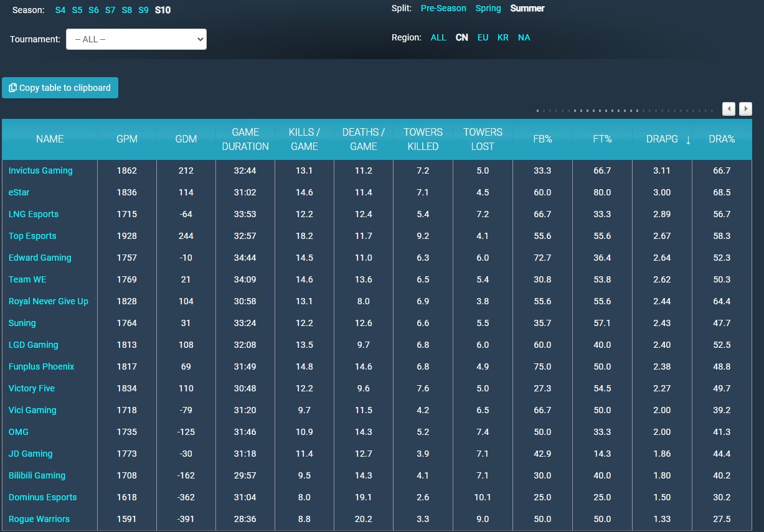Open the Tournament dropdown
The height and width of the screenshot is (532, 764).
(x=136, y=39)
